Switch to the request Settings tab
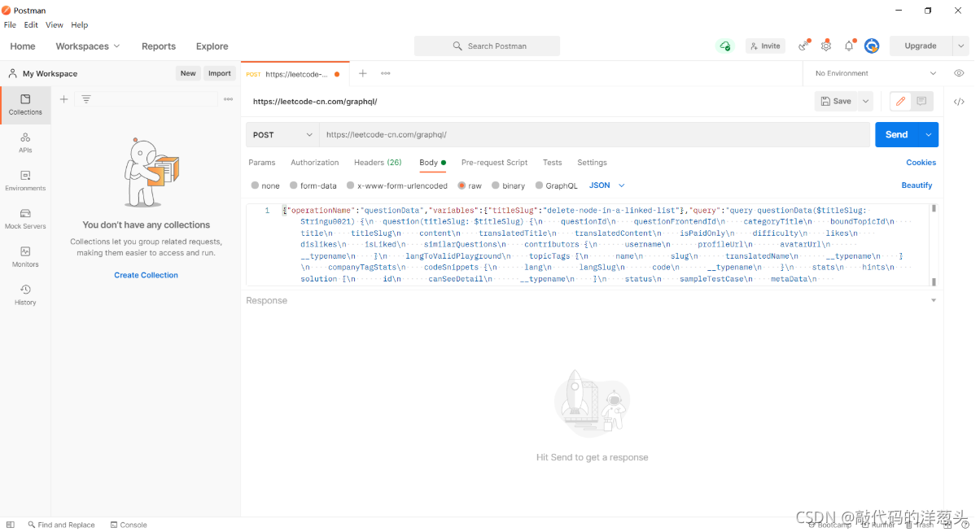The width and height of the screenshot is (980, 532). pyautogui.click(x=592, y=163)
